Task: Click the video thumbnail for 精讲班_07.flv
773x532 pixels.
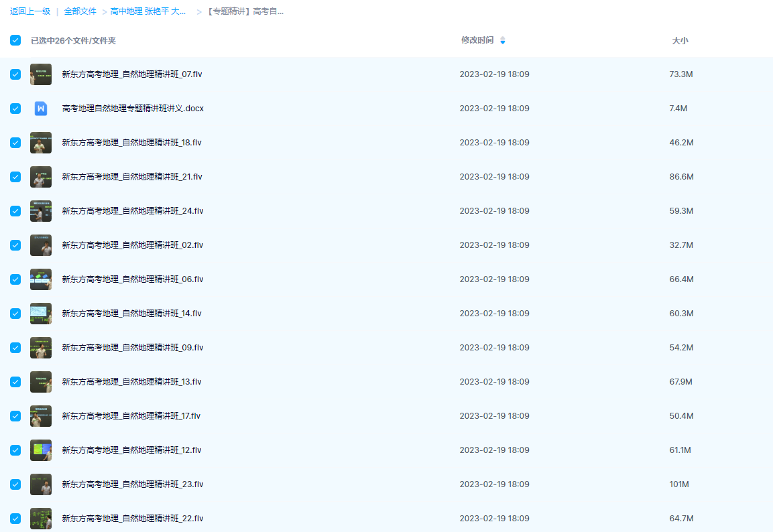Action: click(41, 74)
